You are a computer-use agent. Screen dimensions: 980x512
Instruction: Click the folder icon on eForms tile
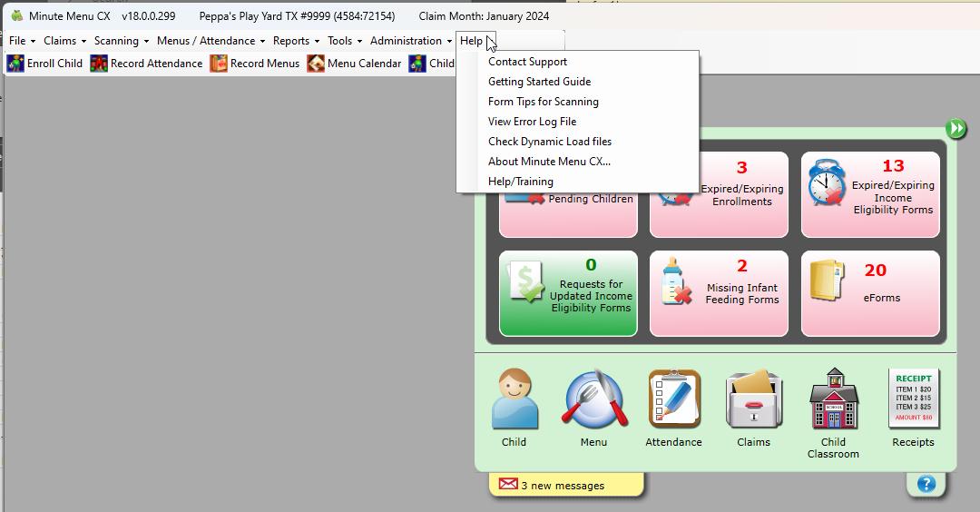coord(827,281)
